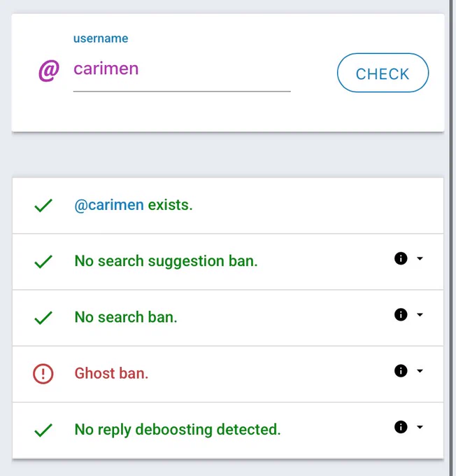Expand reply deboosting details arrow
Viewport: 456px width, 476px height.
coord(420,427)
